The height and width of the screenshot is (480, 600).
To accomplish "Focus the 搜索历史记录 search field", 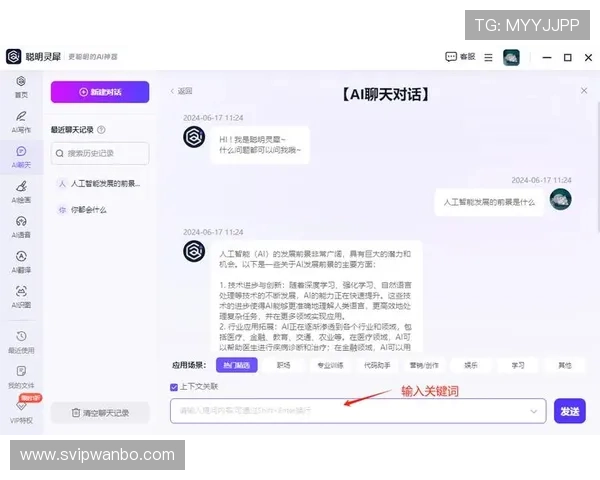I will tap(100, 153).
